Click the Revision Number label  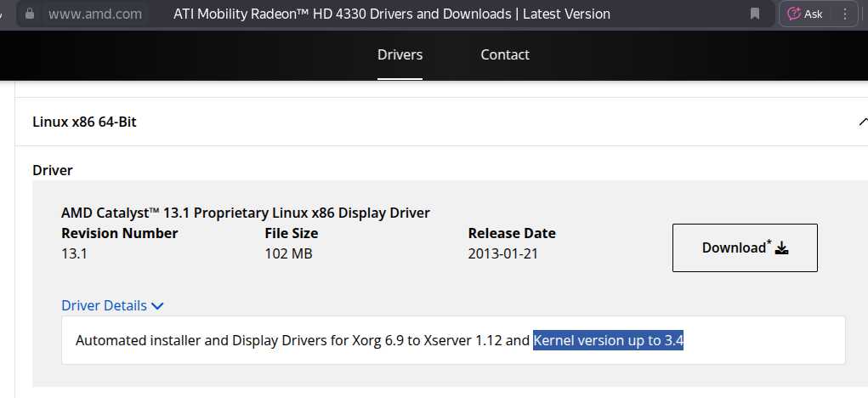coord(120,233)
